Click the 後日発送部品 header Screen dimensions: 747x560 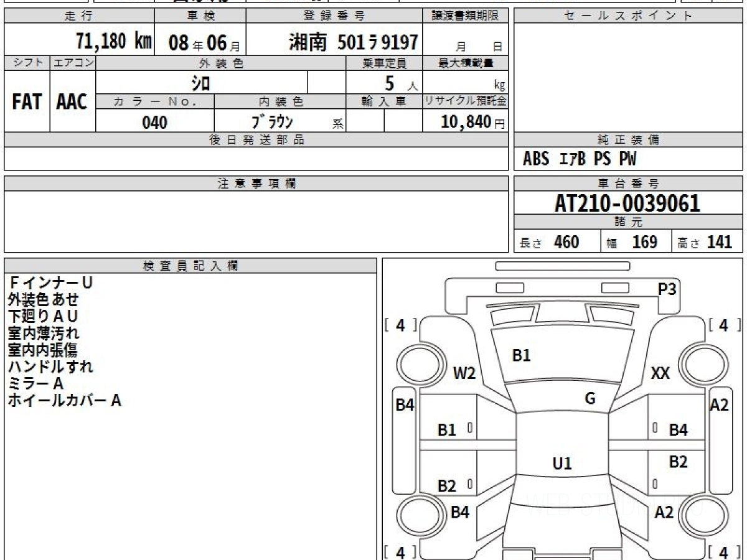tap(256, 140)
